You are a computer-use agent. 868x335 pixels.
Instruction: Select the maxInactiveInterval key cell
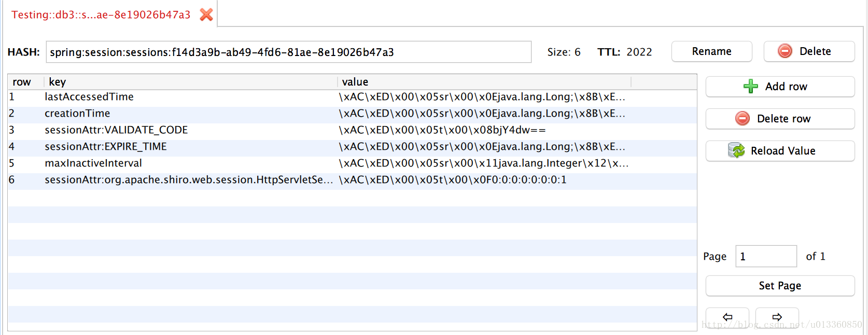[x=190, y=163]
